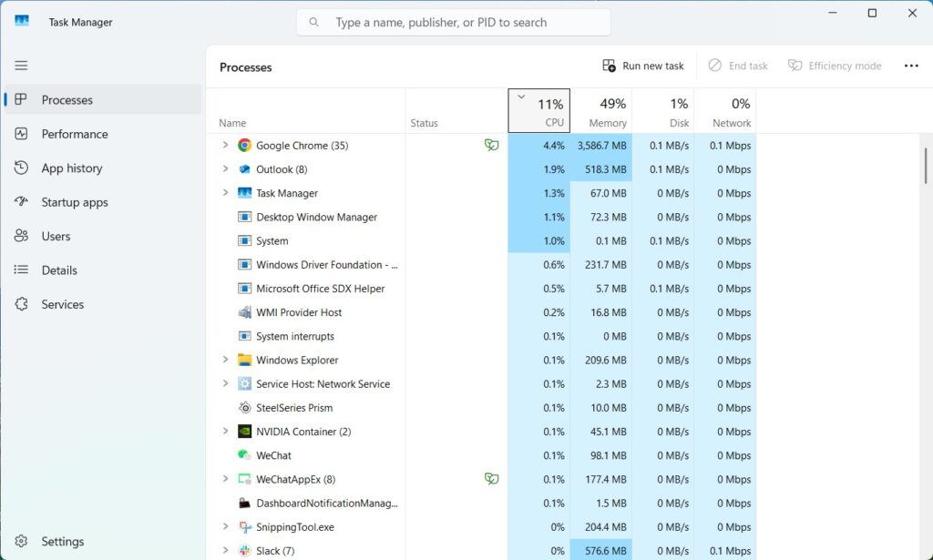Expand the Slack process group
Screen dimensions: 933x560
tap(225, 550)
